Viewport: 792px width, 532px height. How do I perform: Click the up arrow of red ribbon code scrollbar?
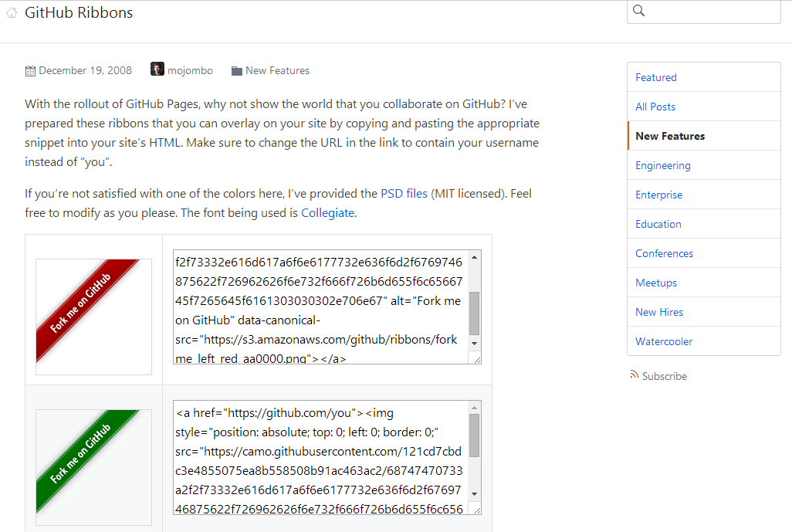tap(474, 257)
